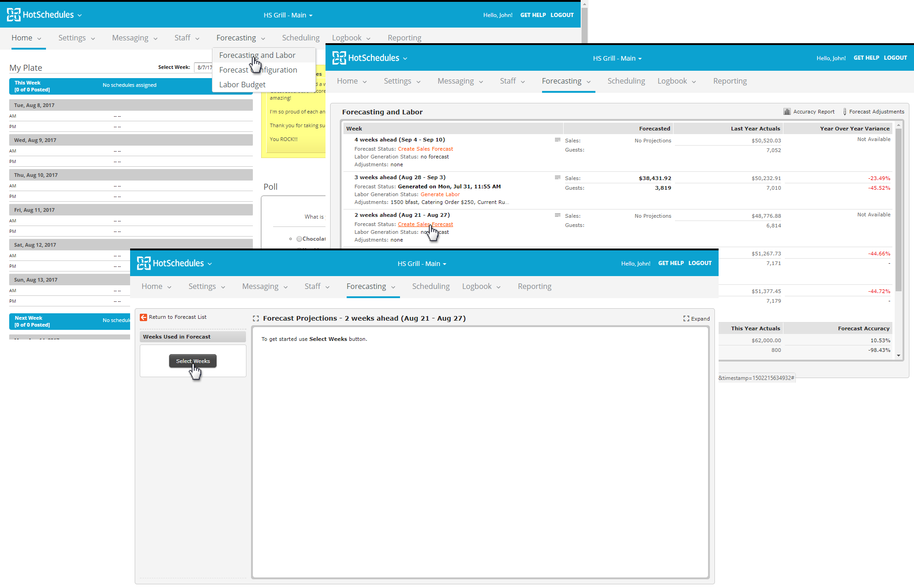The width and height of the screenshot is (914, 588).
Task: Click Return to Forecast List link text
Action: click(177, 317)
